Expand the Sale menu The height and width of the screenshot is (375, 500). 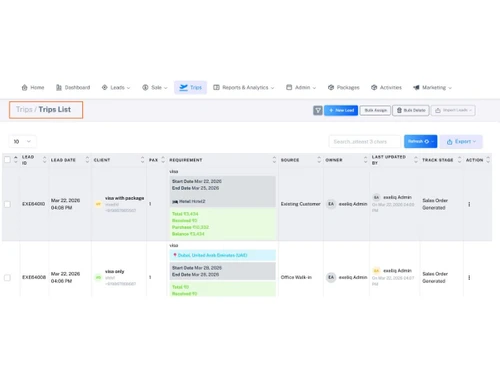[155, 88]
